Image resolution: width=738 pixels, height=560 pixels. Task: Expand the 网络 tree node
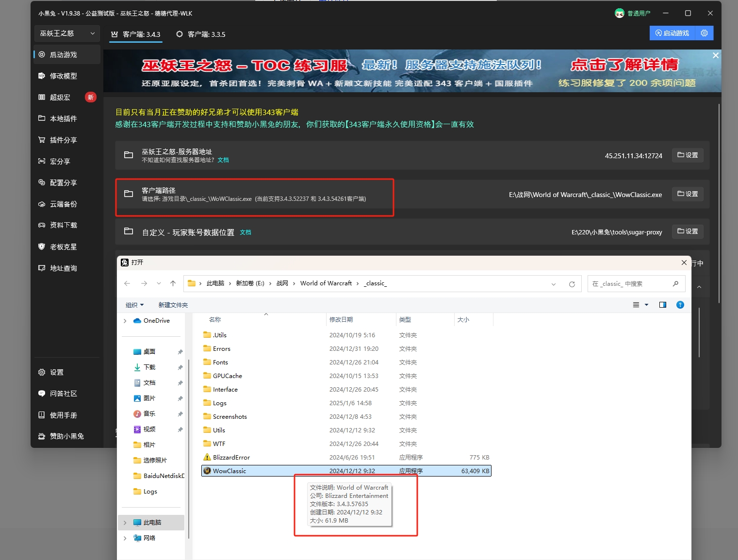[x=125, y=538]
